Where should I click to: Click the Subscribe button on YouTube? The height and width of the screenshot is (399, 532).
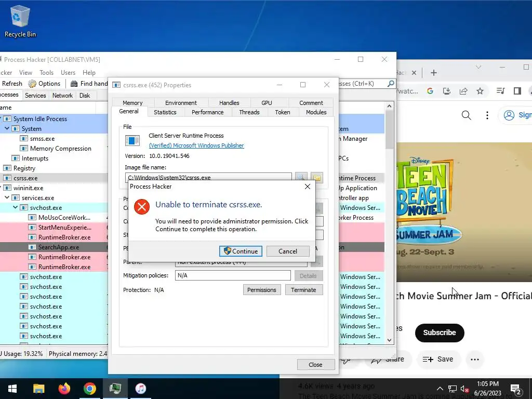coord(440,332)
